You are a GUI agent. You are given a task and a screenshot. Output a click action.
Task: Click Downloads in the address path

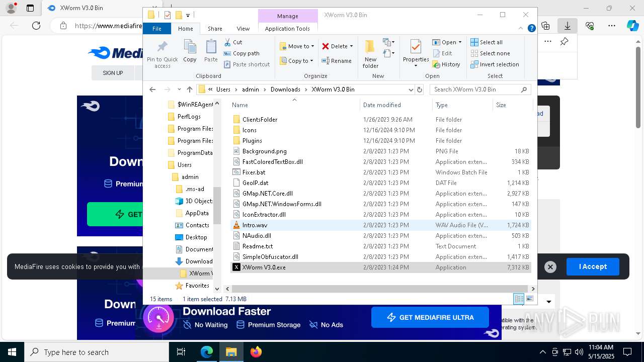tap(285, 89)
